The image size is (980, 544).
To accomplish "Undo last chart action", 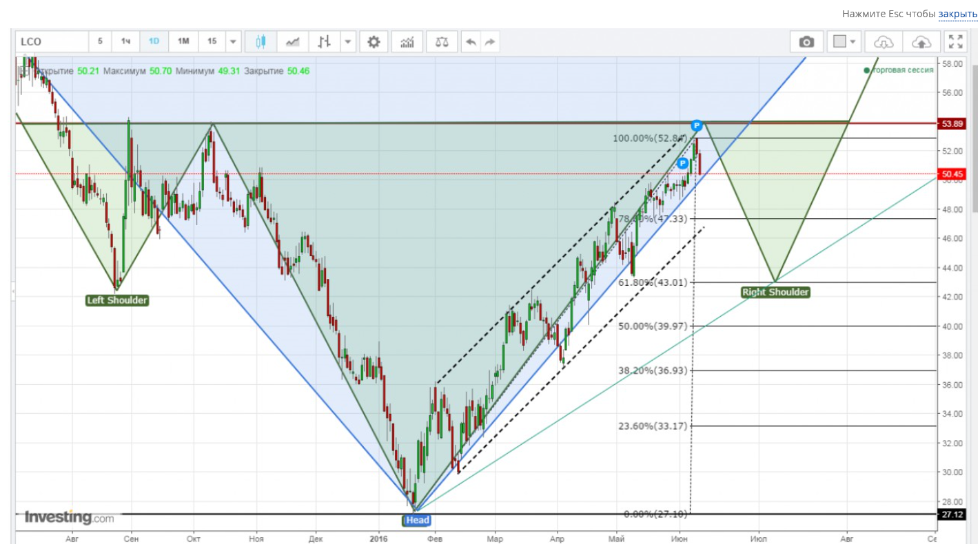I will pos(471,42).
